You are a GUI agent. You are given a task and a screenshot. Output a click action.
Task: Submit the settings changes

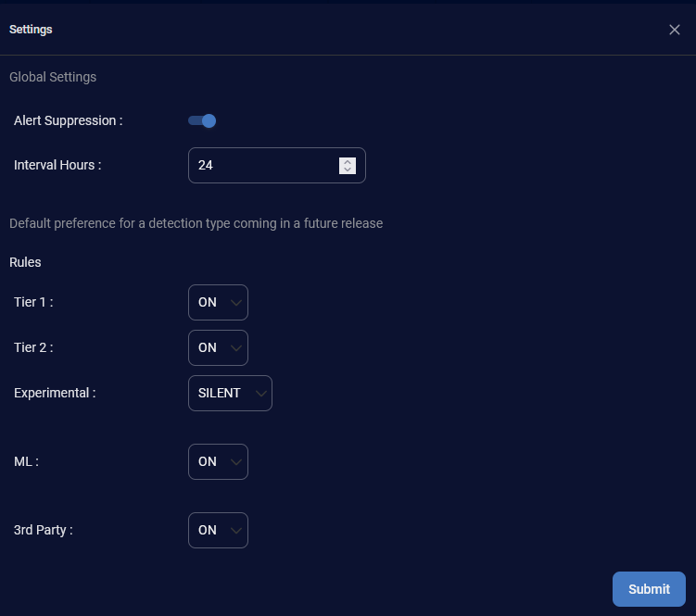(x=649, y=589)
